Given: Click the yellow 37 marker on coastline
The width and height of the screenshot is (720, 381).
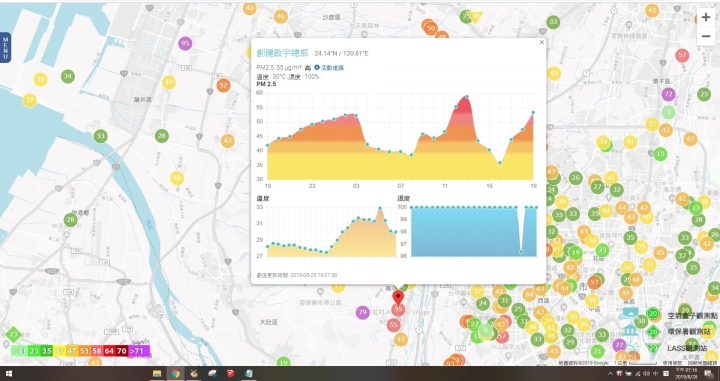Looking at the screenshot, I should pyautogui.click(x=29, y=100).
